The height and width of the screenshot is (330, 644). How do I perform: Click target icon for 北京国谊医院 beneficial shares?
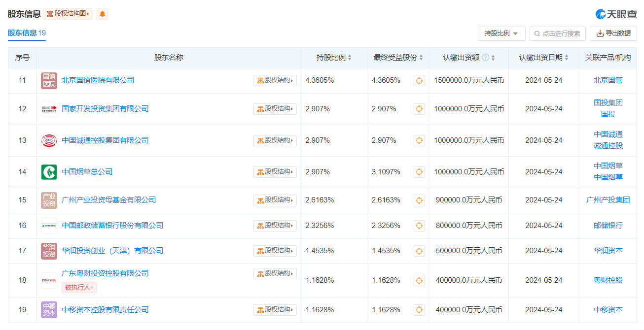point(419,80)
